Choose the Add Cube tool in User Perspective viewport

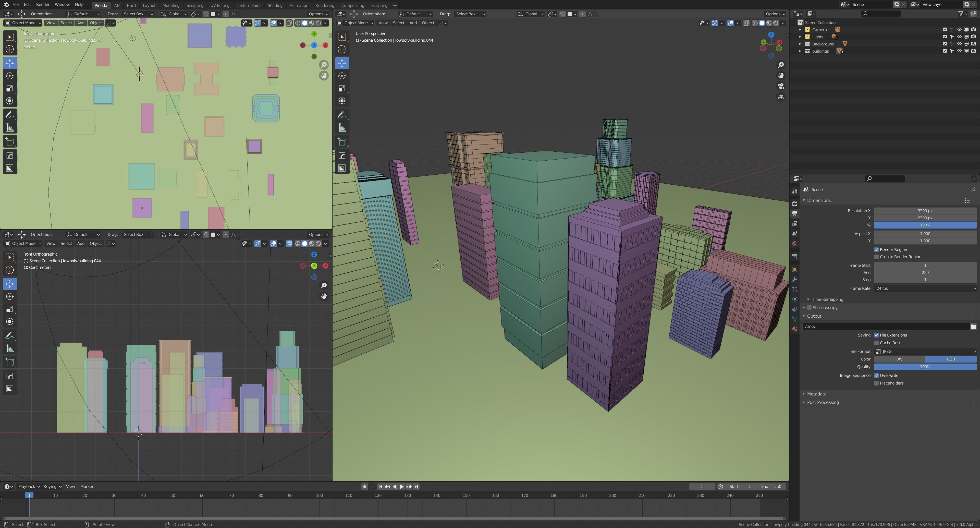342,142
